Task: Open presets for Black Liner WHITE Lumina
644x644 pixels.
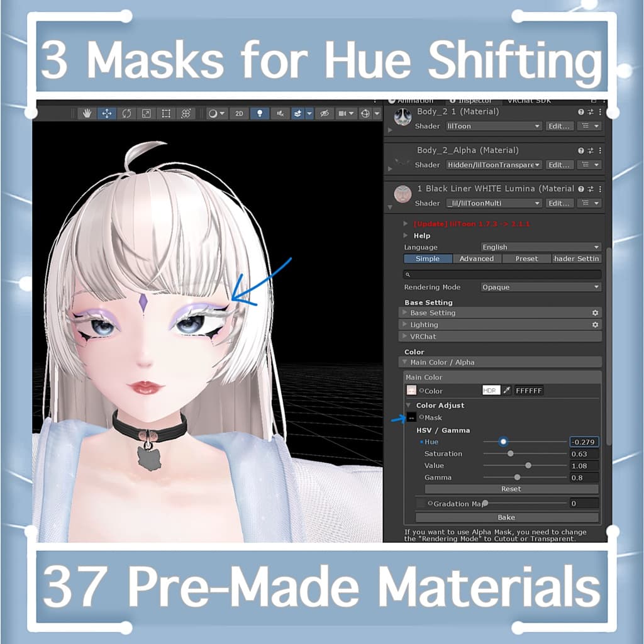Action: point(591,189)
